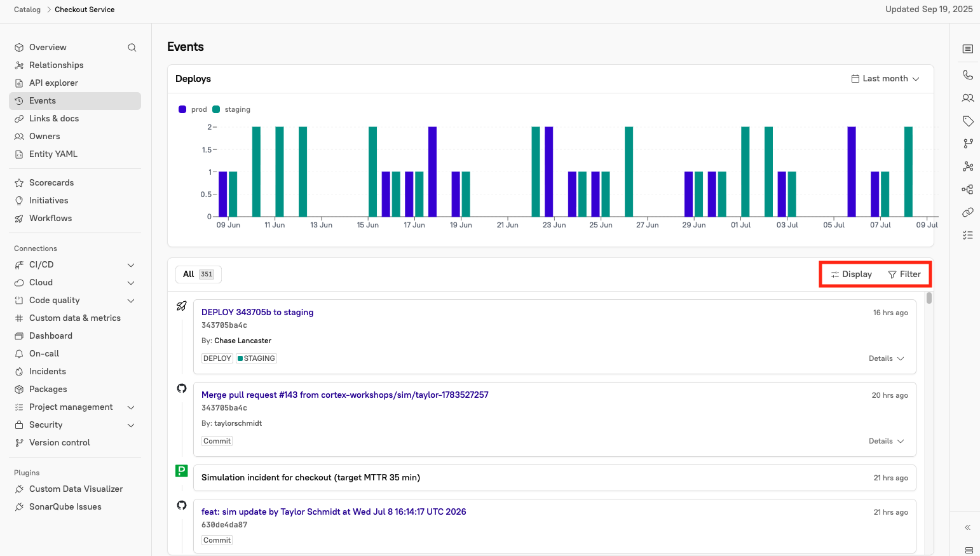Open the notes panel icon in right rail
Image resolution: width=980 pixels, height=556 pixels.
coord(968,49)
